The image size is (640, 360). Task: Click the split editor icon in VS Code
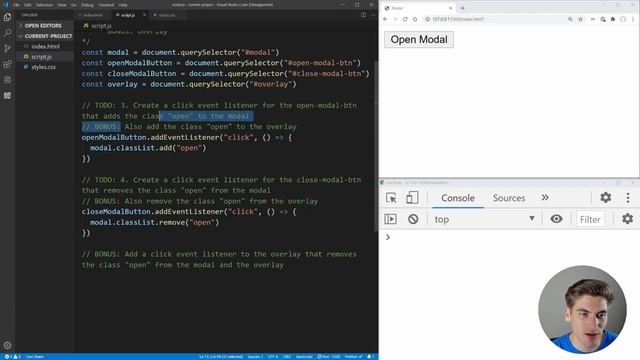point(363,15)
